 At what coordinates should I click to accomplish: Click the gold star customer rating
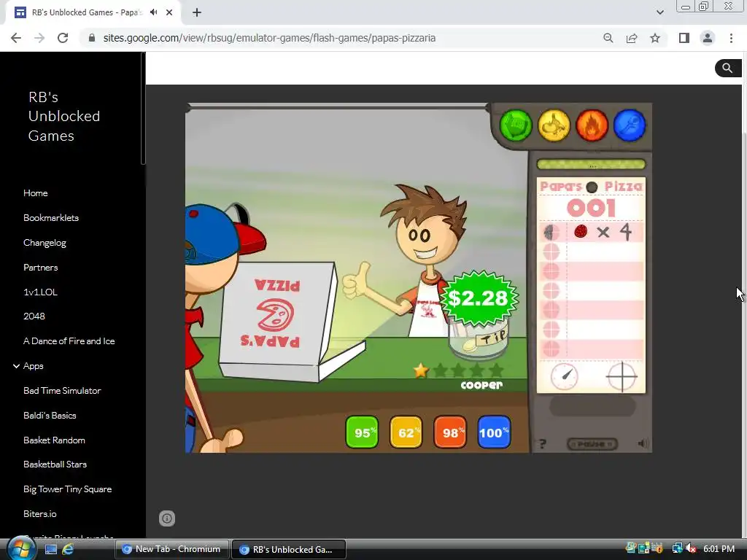point(421,370)
